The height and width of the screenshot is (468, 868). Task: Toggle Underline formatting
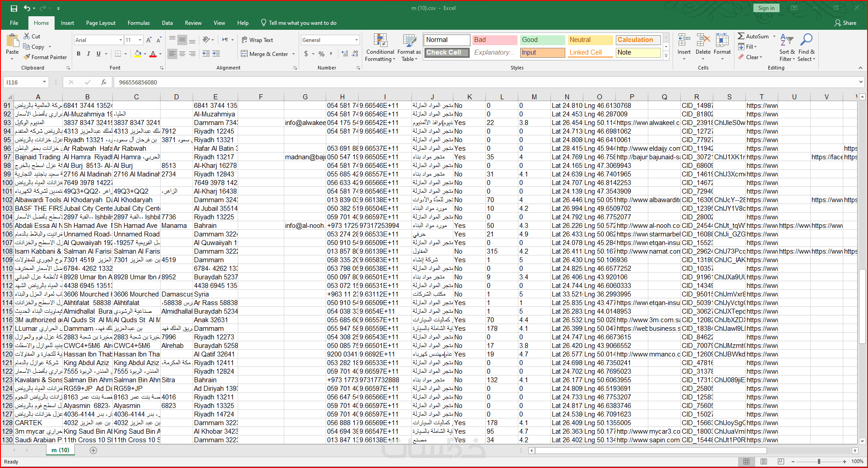coord(98,54)
